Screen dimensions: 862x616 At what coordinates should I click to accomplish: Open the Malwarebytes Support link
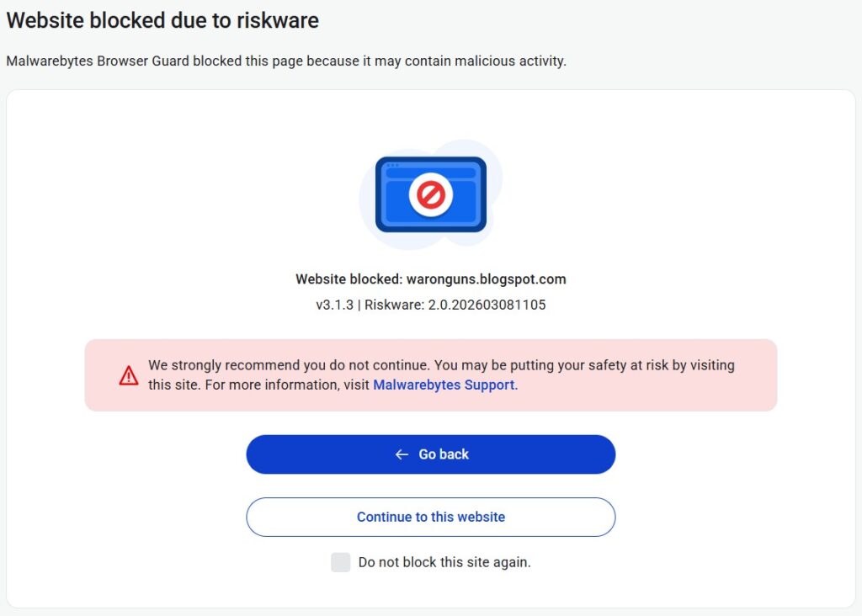click(x=444, y=385)
